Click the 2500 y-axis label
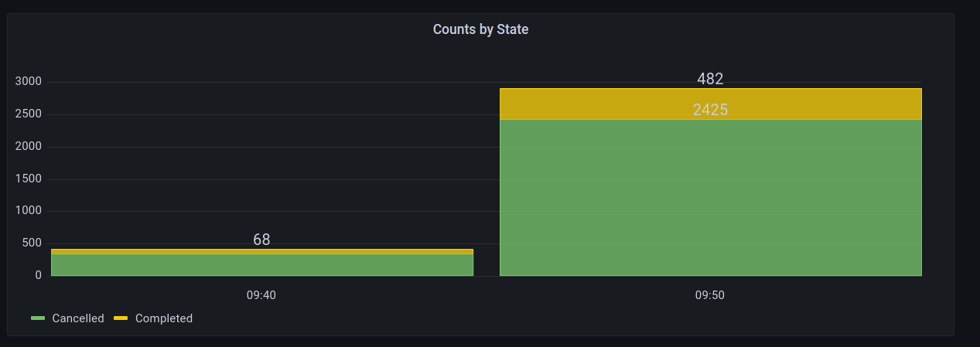980x347 pixels. click(29, 114)
